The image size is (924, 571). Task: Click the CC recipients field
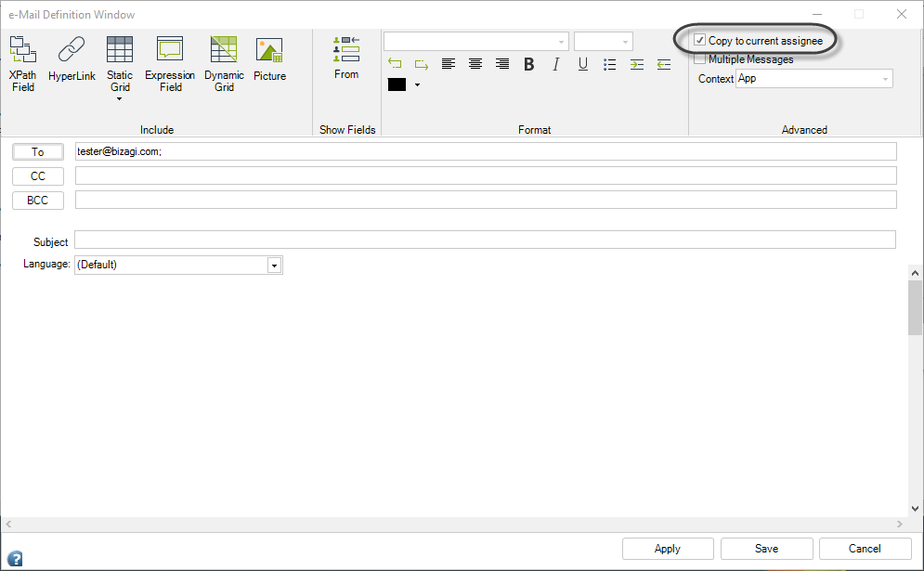click(x=486, y=175)
